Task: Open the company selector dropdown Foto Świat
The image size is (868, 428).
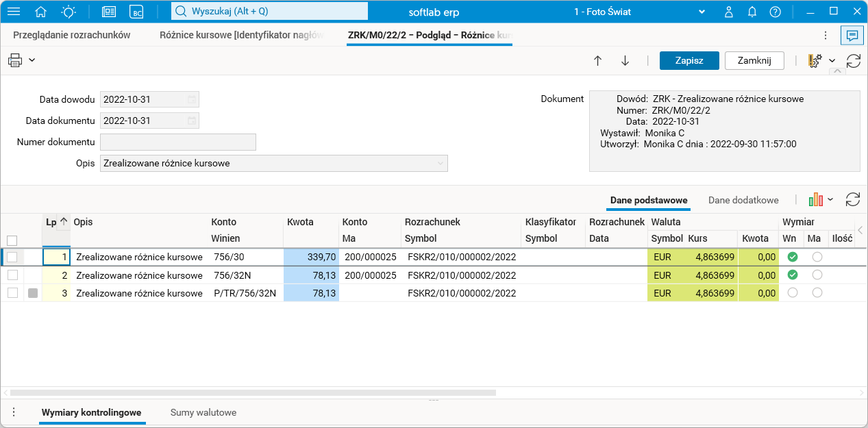Action: [702, 12]
